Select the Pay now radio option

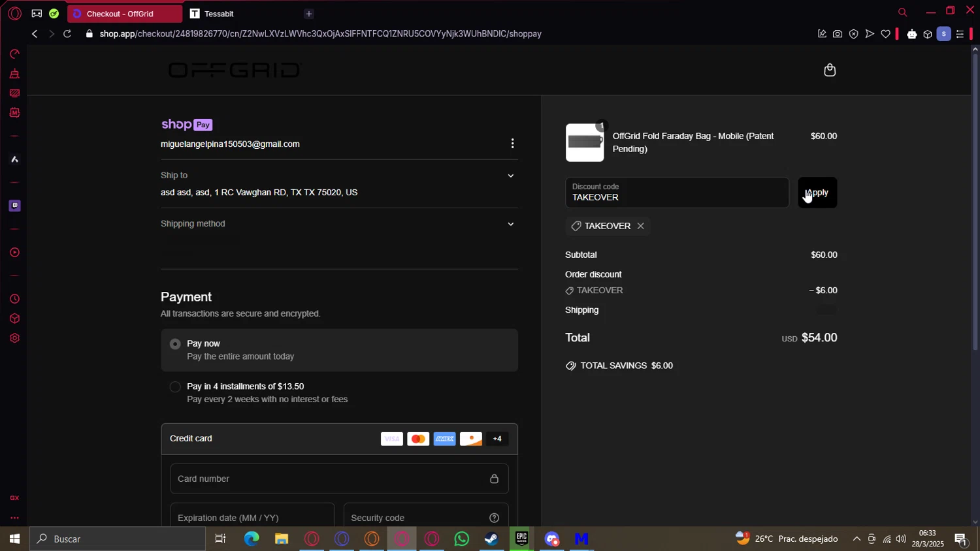(175, 344)
